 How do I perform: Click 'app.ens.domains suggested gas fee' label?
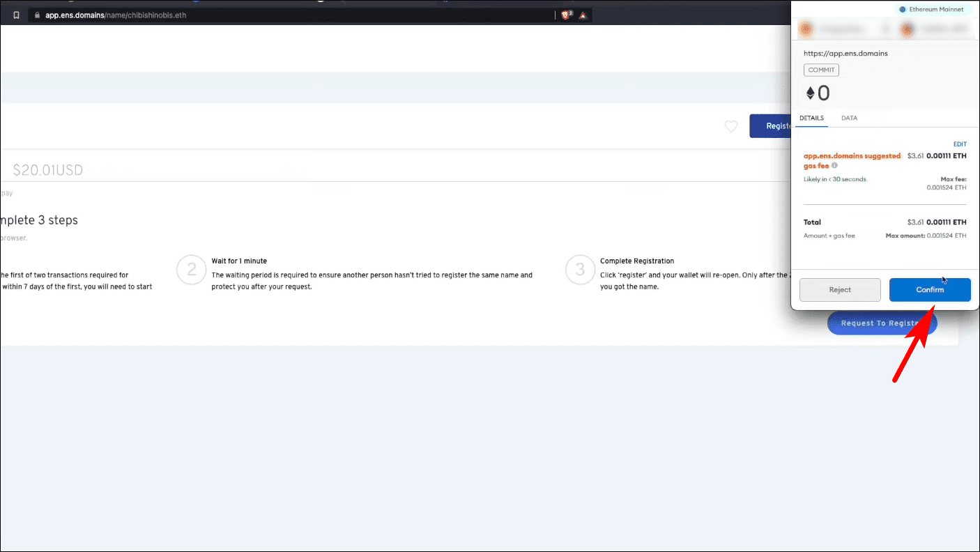[x=852, y=161]
